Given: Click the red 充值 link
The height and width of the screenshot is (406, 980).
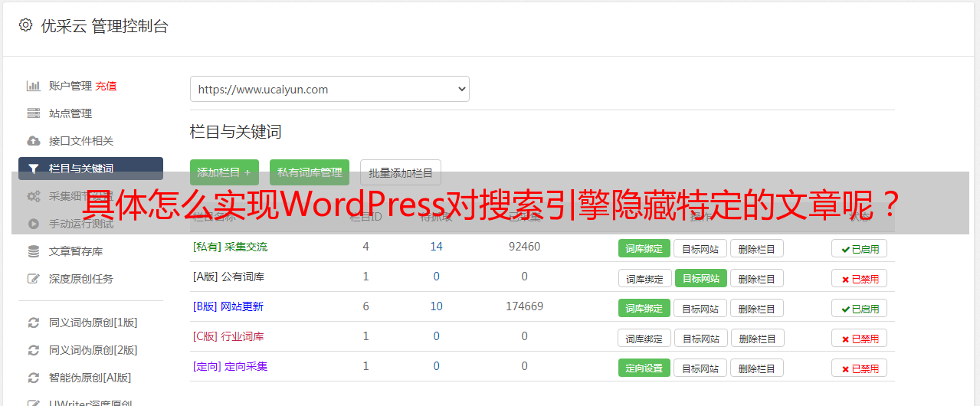Looking at the screenshot, I should 106,86.
